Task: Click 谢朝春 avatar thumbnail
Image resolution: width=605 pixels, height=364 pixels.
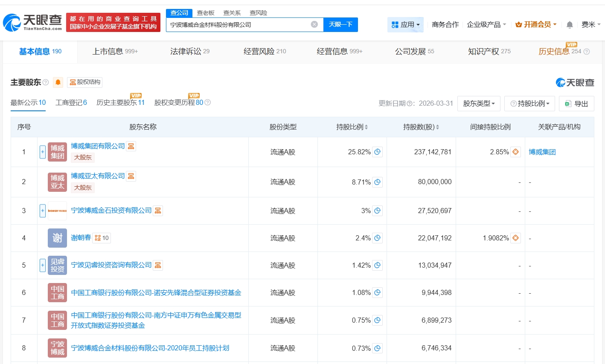Action: [x=57, y=238]
